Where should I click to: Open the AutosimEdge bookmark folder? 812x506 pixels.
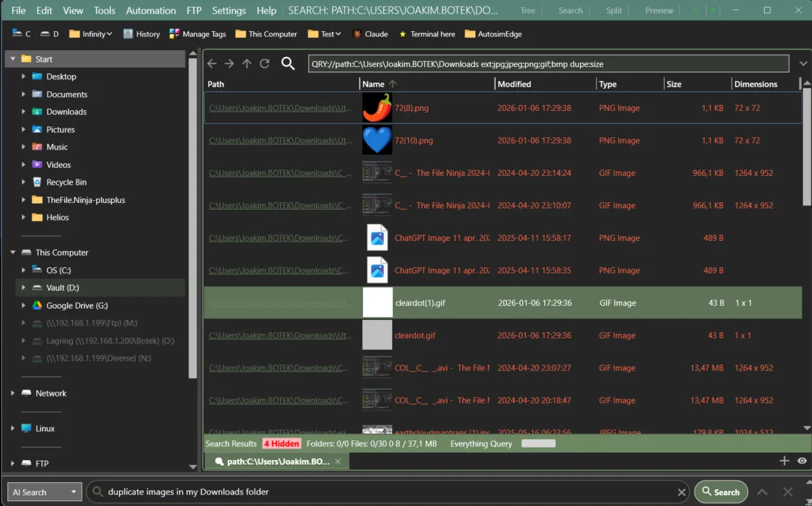pyautogui.click(x=493, y=34)
